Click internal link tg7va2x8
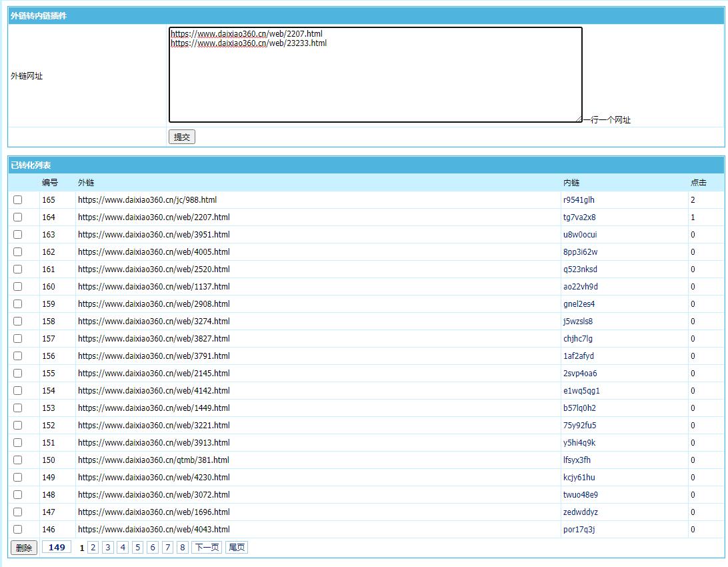Image resolution: width=728 pixels, height=567 pixels. pyautogui.click(x=579, y=217)
